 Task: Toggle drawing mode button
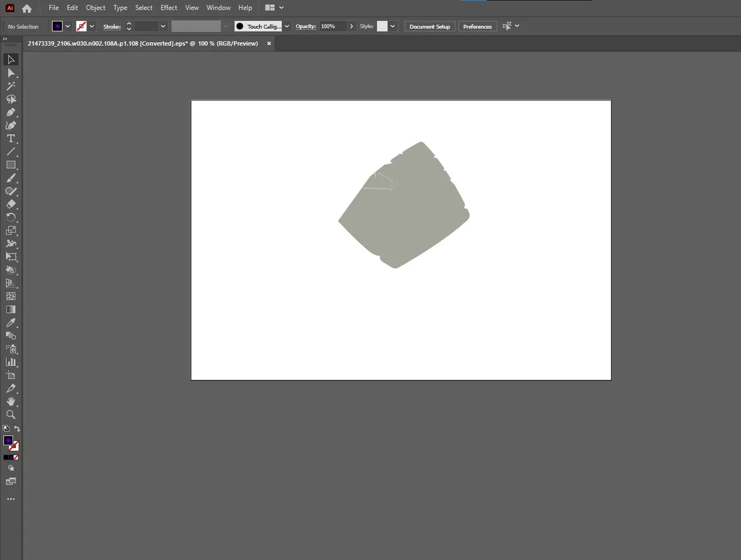(11, 468)
